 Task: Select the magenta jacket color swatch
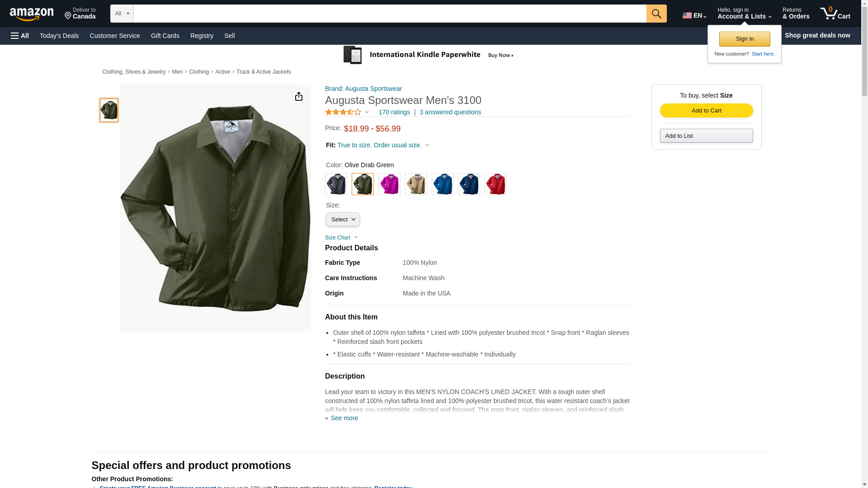(x=389, y=184)
